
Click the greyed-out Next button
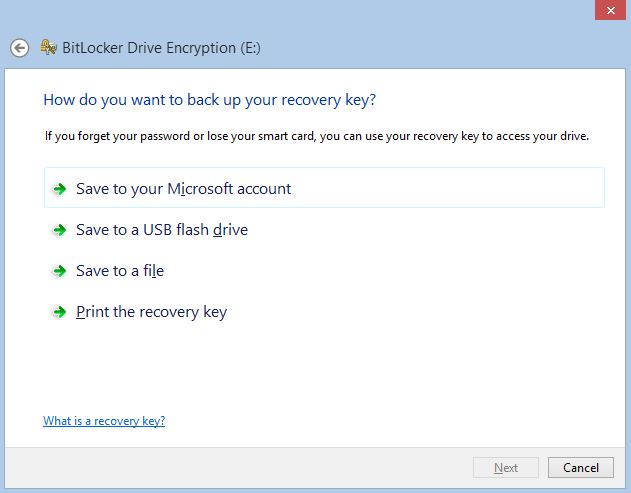(x=506, y=468)
